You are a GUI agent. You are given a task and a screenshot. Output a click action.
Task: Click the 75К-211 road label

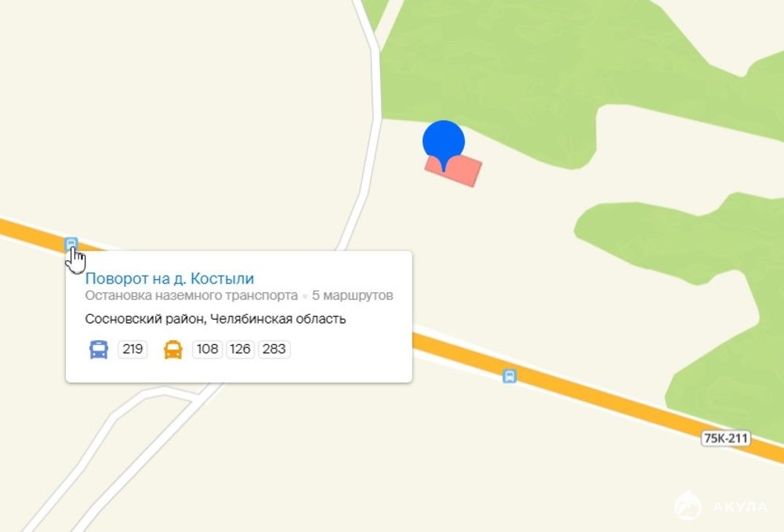coord(725,438)
